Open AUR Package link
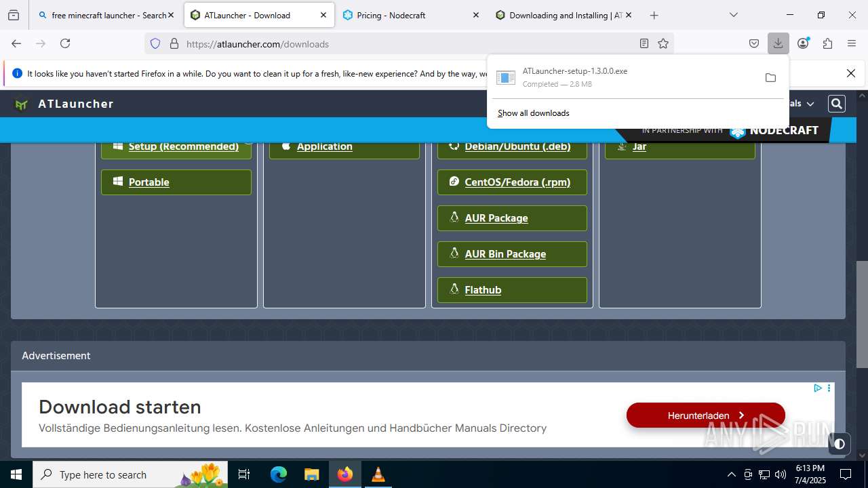 (x=512, y=218)
